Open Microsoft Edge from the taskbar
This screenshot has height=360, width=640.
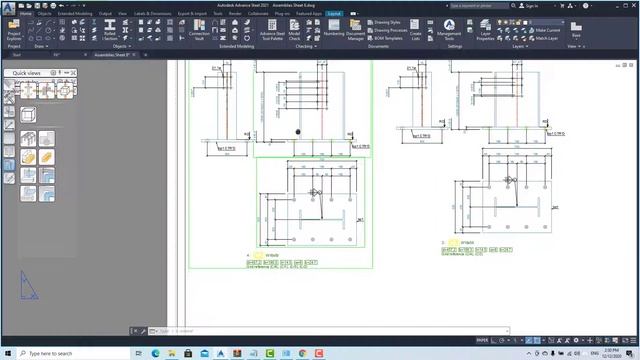point(156,353)
